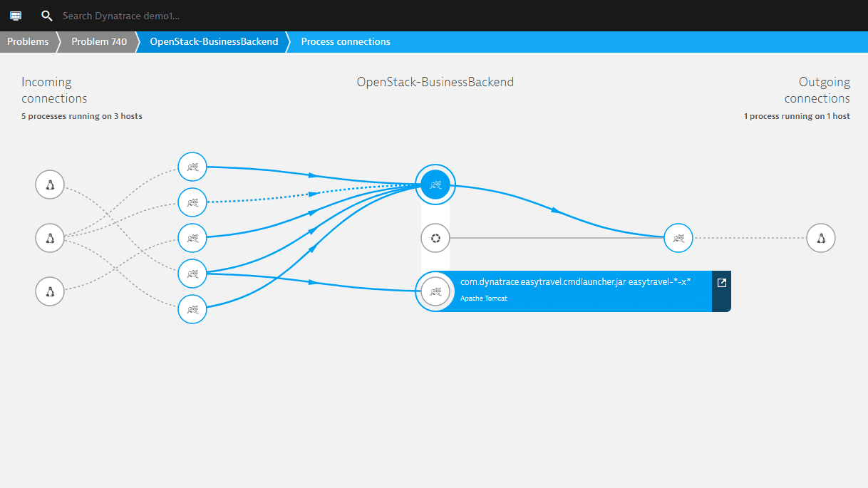Screen dimensions: 868x488
Task: Click the fourth incoming Tomcat process node
Action: [192, 274]
